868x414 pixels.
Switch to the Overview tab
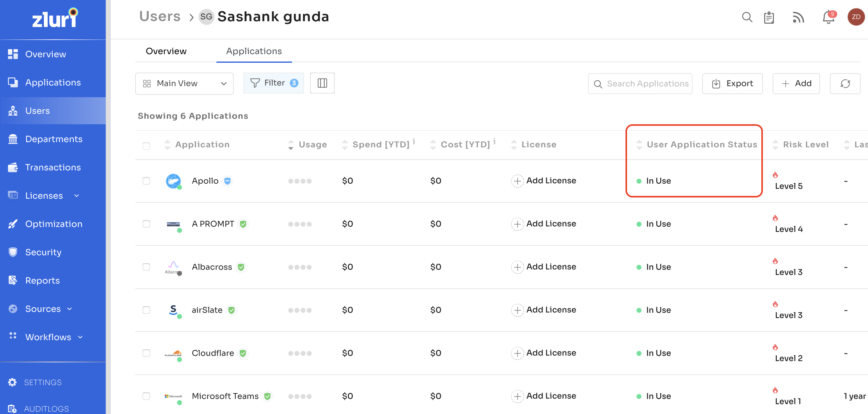coord(166,51)
